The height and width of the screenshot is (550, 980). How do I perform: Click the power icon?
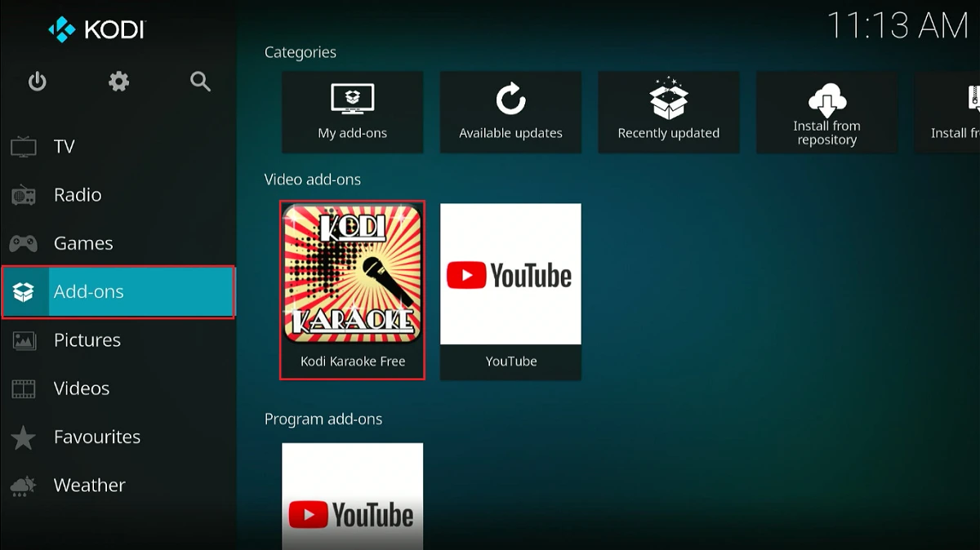tap(38, 82)
